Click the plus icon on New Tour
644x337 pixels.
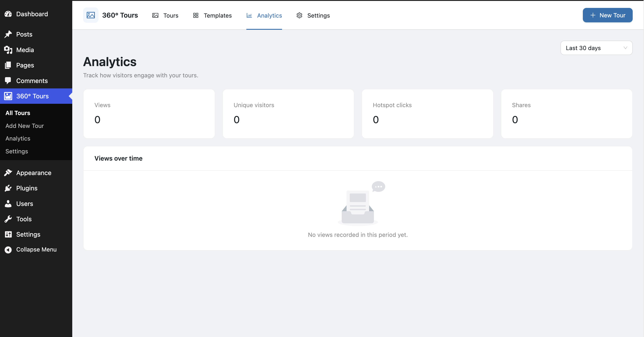point(593,15)
